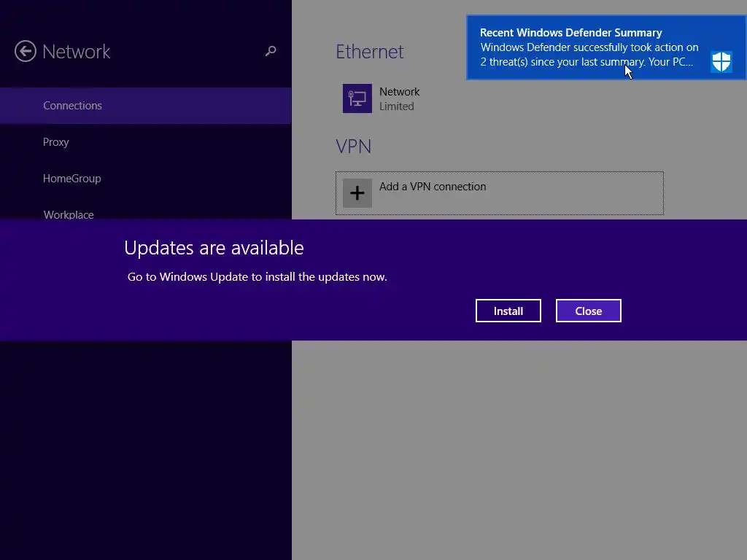Click 'Go to Windows Update' message text
The image size is (747, 560).
click(258, 276)
